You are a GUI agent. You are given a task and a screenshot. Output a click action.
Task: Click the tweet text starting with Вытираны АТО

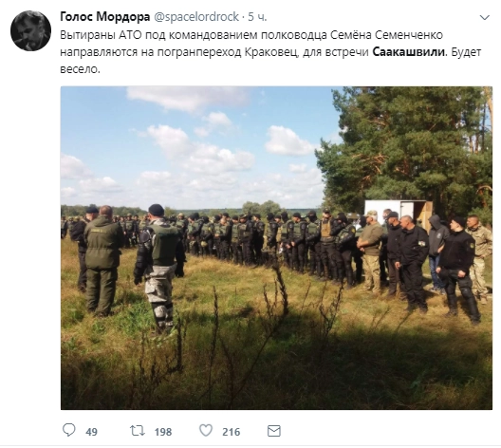tap(270, 52)
